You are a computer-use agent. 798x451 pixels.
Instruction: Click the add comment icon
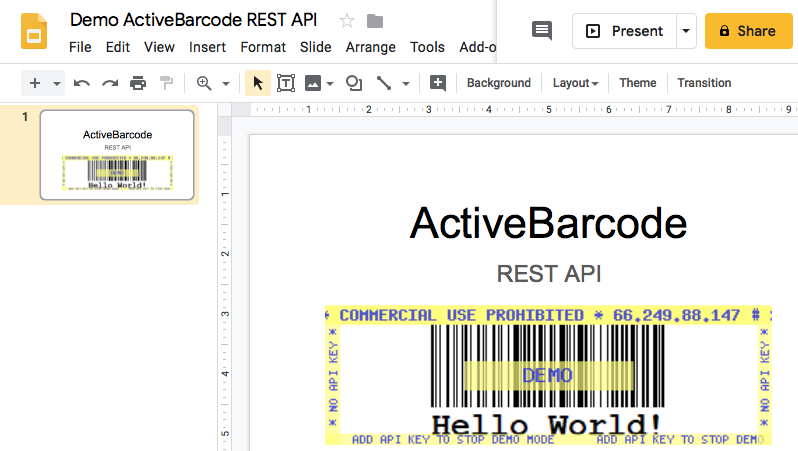pos(438,83)
